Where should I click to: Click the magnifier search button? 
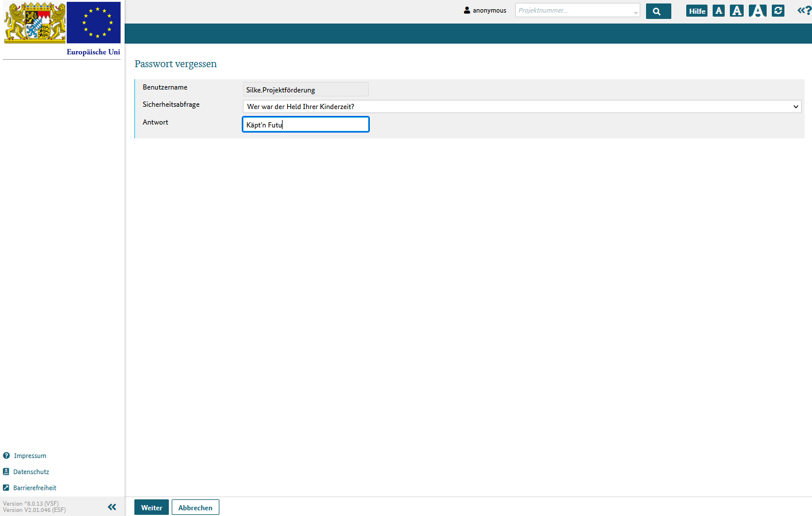point(658,11)
